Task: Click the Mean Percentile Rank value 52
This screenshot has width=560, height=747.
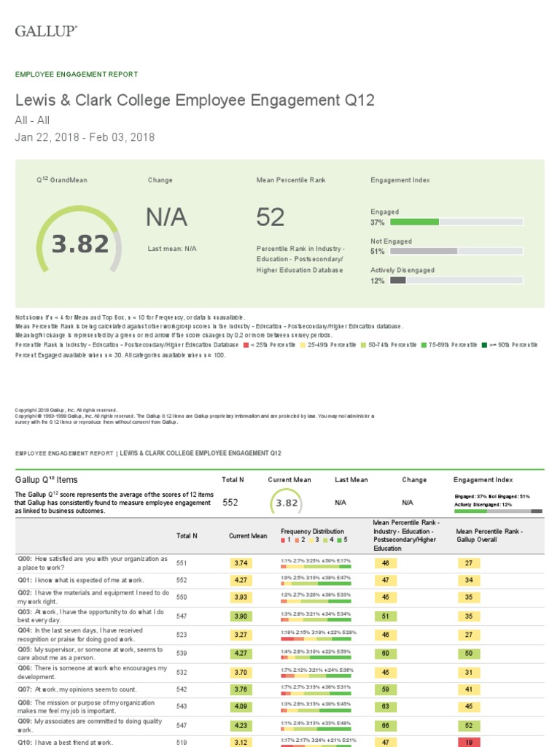Action: coord(271,217)
